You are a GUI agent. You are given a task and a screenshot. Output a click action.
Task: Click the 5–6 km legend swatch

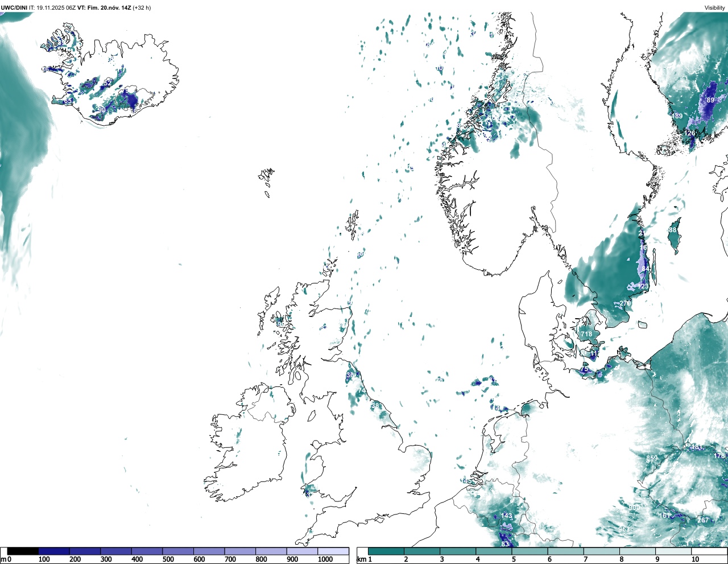tap(530, 551)
